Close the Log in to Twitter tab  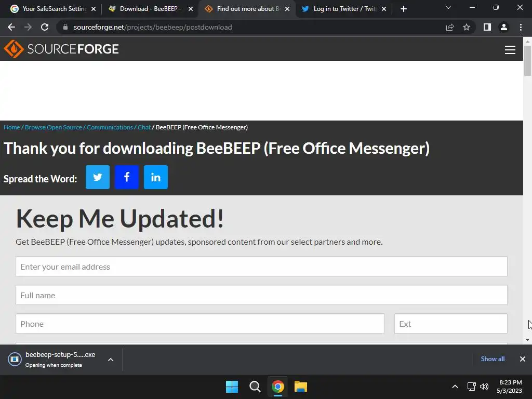click(384, 9)
